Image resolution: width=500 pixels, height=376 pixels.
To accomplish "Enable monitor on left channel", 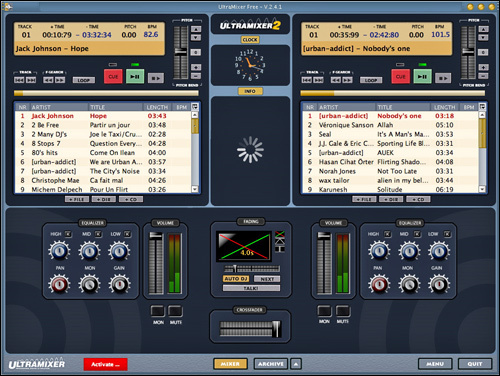I will click(158, 311).
